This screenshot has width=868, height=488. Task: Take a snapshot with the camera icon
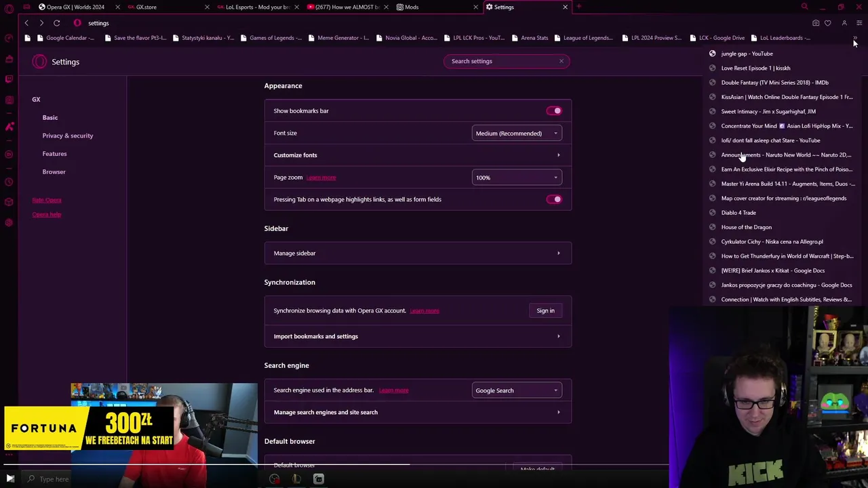point(816,23)
